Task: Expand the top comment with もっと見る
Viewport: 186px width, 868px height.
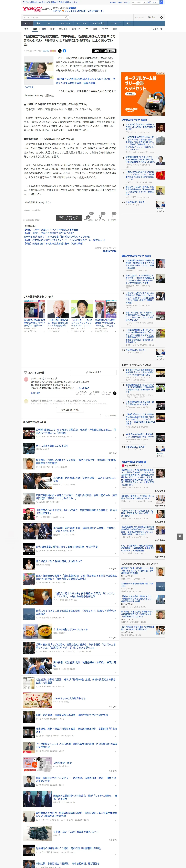Action: [84, 388]
